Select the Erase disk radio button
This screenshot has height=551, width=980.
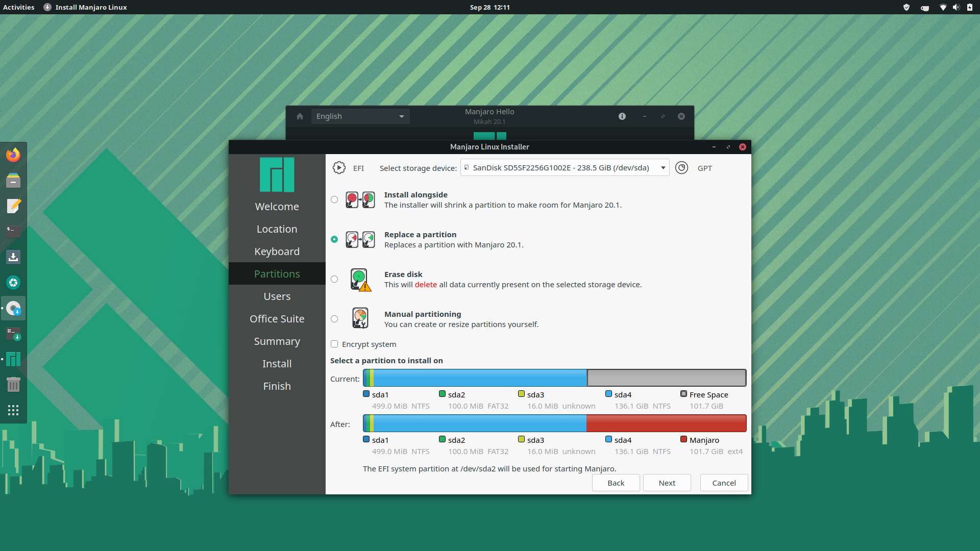334,279
